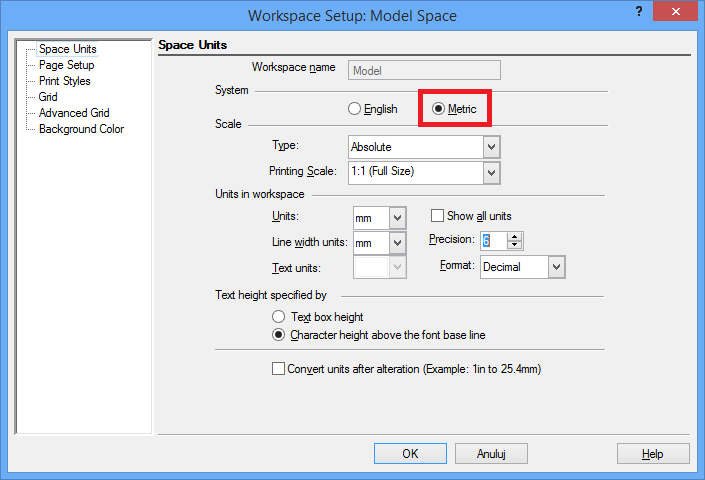Click inside the Precision value field
The image size is (705, 480).
click(x=493, y=241)
